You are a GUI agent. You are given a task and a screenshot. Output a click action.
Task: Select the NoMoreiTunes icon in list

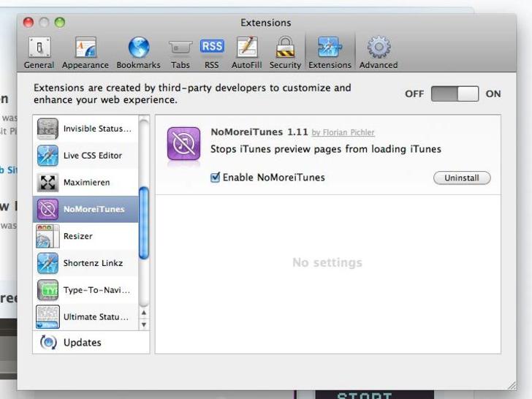coord(47,209)
